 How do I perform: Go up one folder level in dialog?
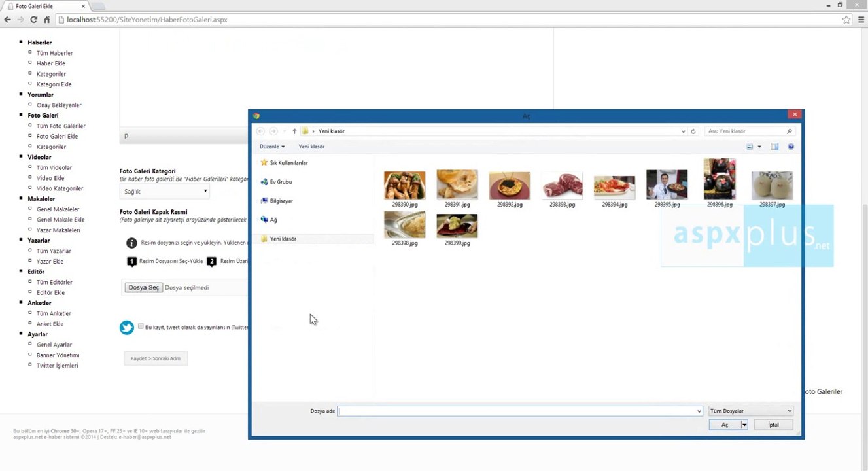[294, 131]
